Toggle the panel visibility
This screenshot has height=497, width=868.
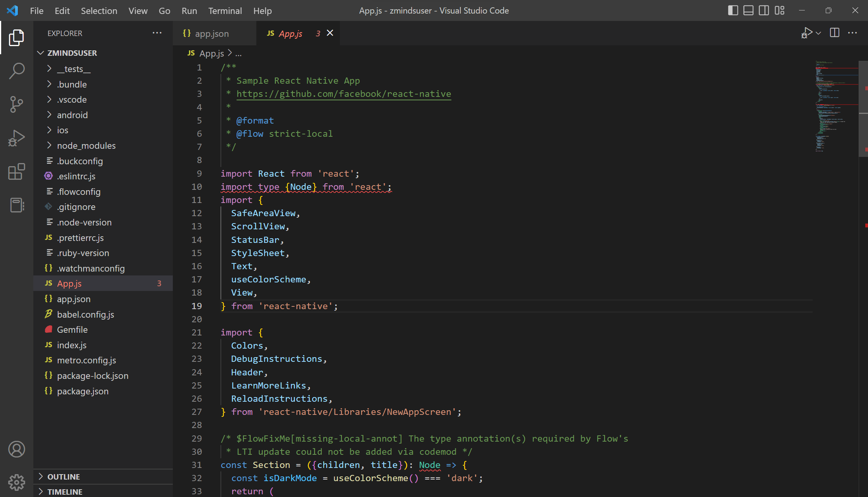coord(748,10)
